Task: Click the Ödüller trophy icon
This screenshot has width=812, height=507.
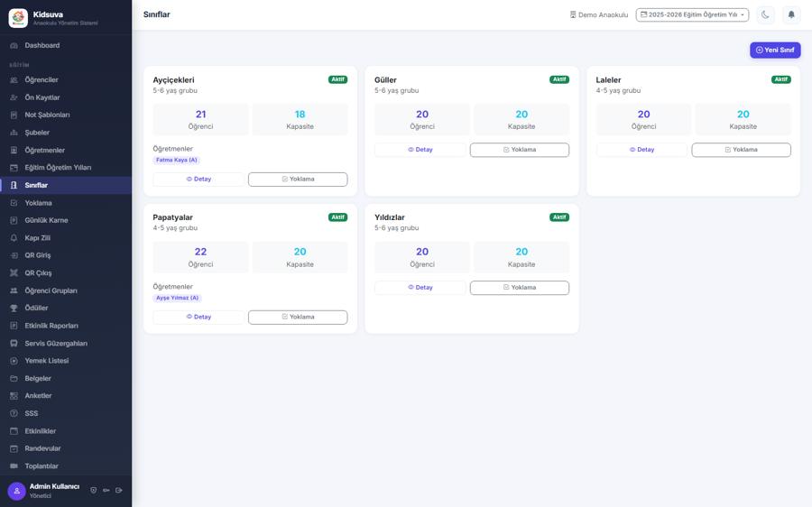Action: tap(14, 309)
